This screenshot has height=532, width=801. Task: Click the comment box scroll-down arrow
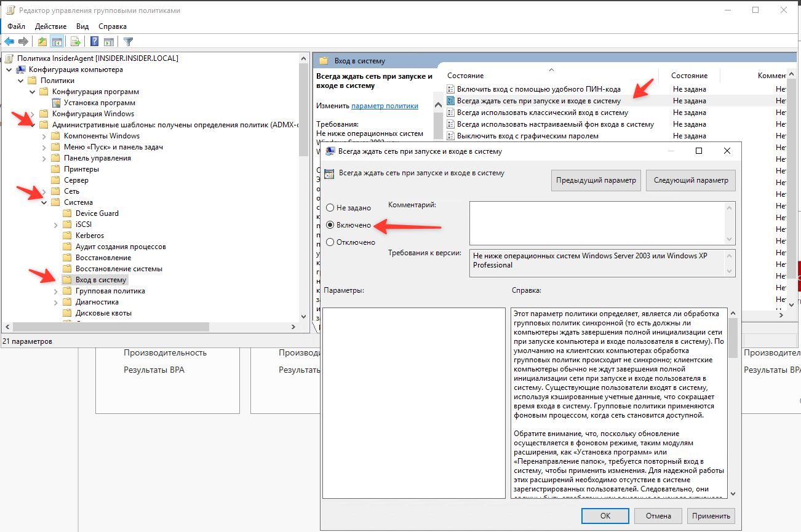point(730,239)
